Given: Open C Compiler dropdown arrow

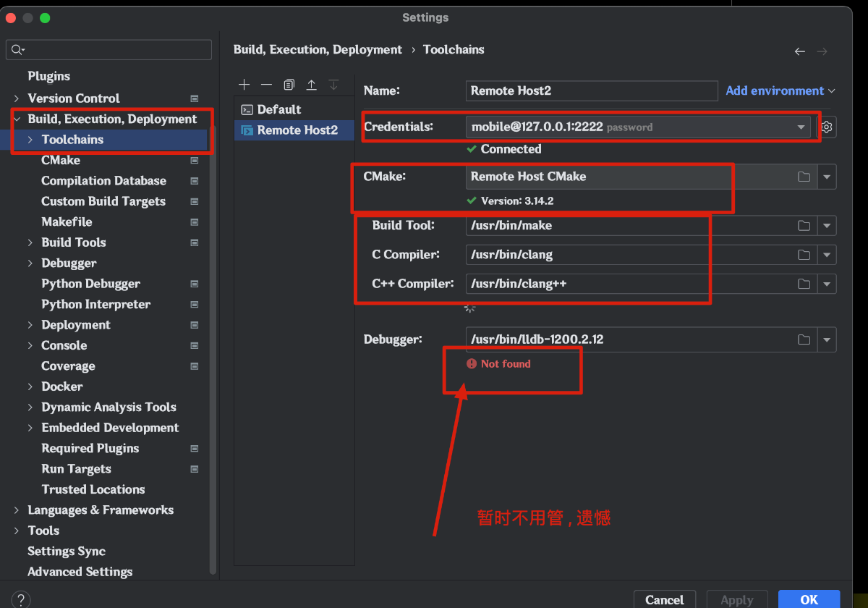Looking at the screenshot, I should pyautogui.click(x=827, y=255).
